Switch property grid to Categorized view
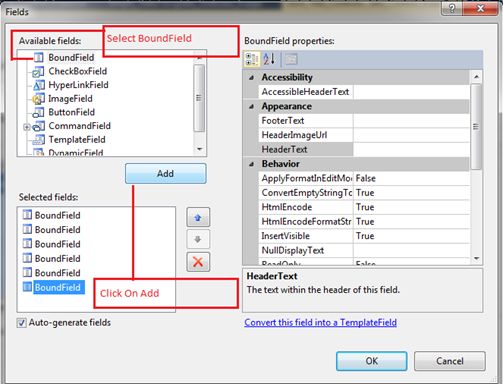Viewport: 503px width, 384px height. click(x=252, y=60)
